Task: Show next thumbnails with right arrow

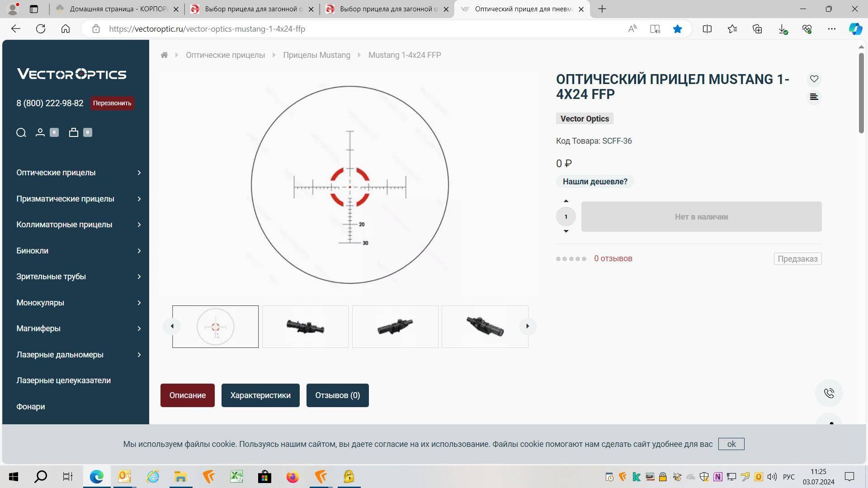Action: pyautogui.click(x=528, y=326)
